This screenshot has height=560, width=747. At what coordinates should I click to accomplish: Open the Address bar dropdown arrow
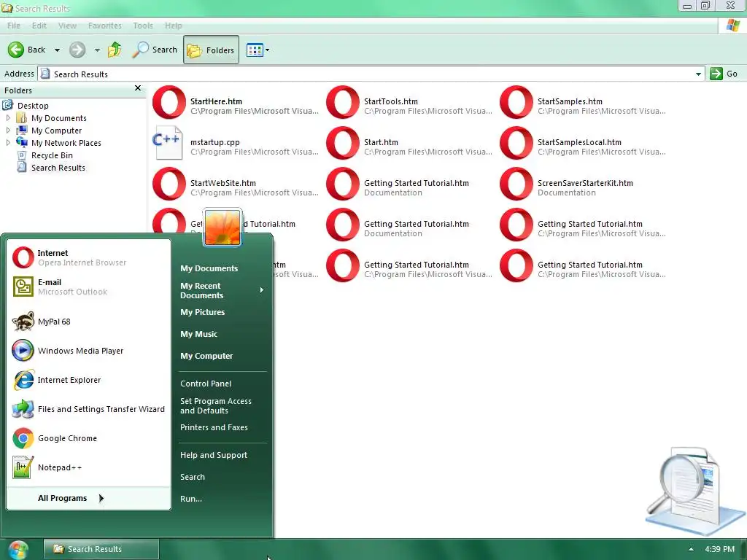[x=698, y=74]
